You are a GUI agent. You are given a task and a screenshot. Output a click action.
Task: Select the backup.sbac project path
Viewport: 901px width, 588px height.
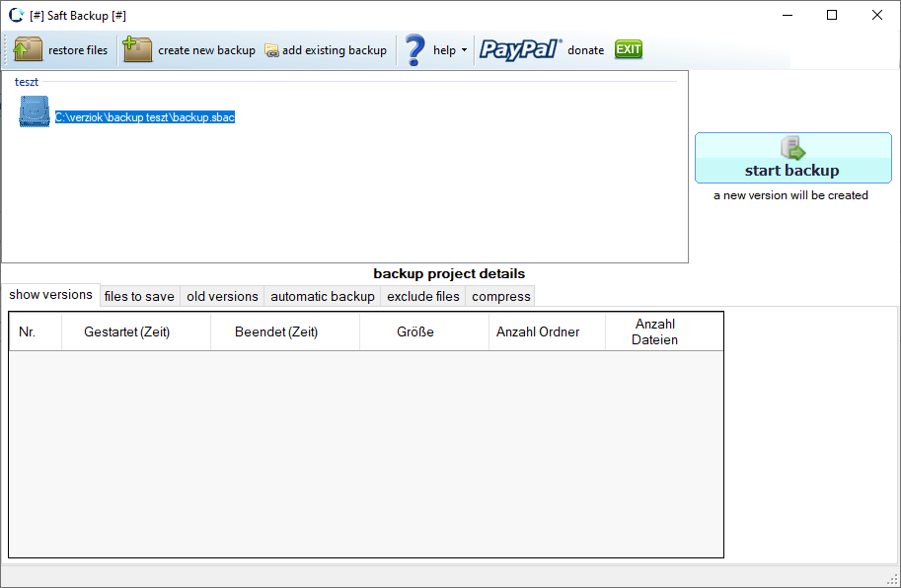[144, 117]
